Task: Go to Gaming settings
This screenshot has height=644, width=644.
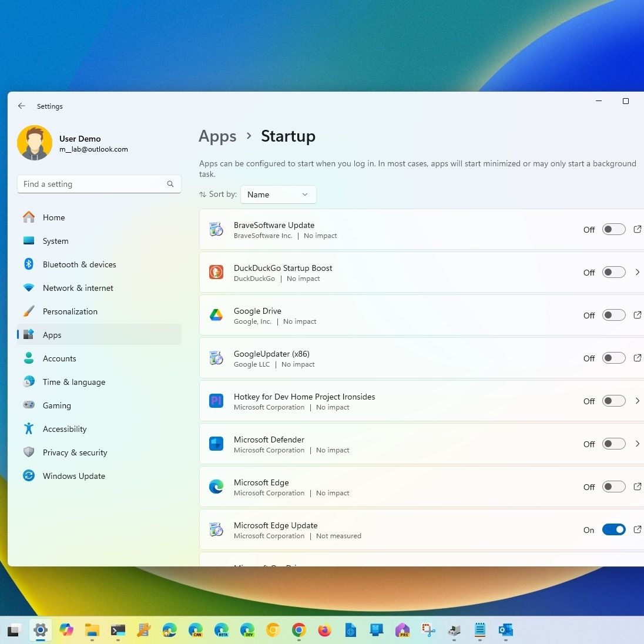Action: (99, 405)
